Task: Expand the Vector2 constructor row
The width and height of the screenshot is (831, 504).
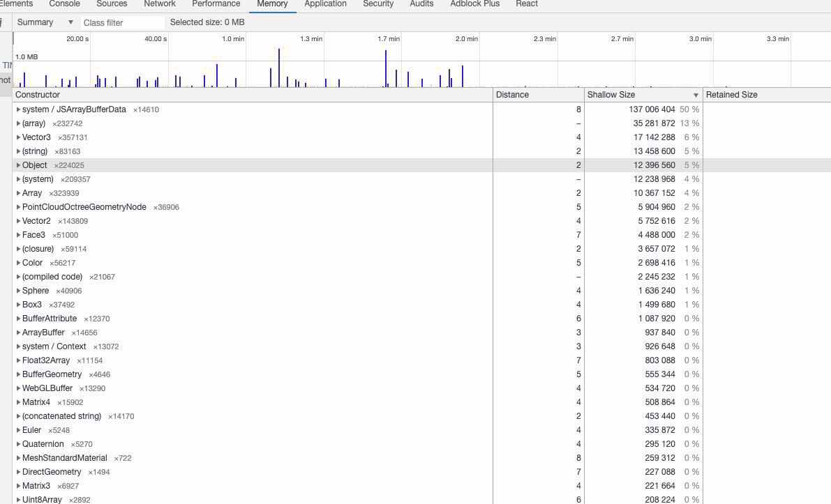Action: click(x=18, y=221)
